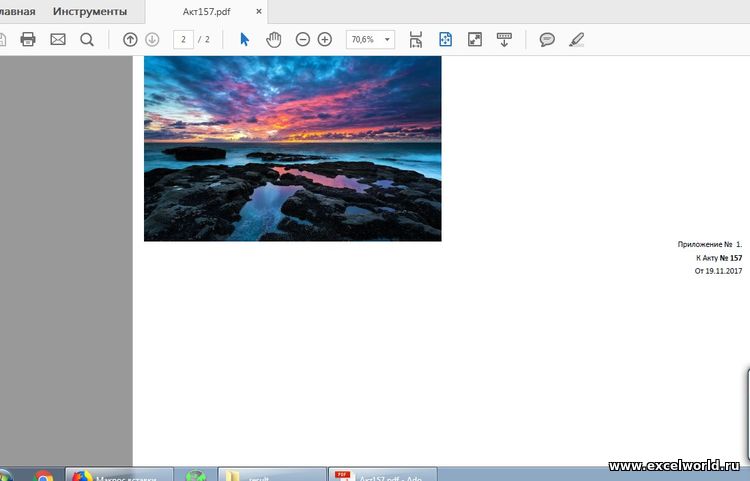Viewport: 750px width, 481px height.
Task: Go to next page with down arrow
Action: click(x=152, y=39)
